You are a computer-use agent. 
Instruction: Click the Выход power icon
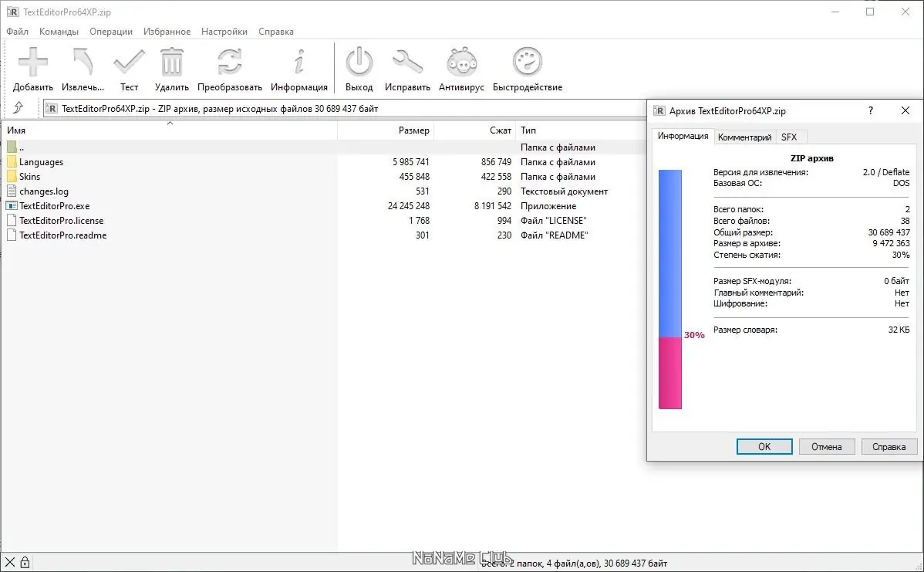click(359, 62)
